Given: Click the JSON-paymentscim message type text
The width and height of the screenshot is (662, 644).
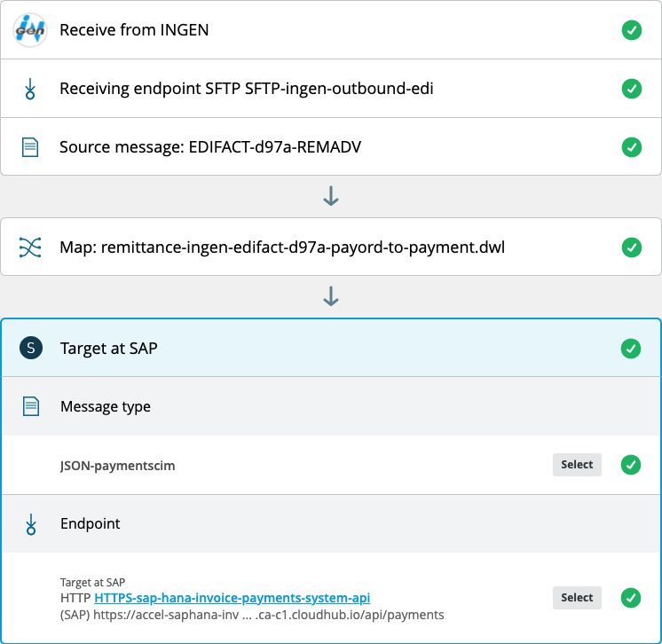Looking at the screenshot, I should tap(118, 466).
